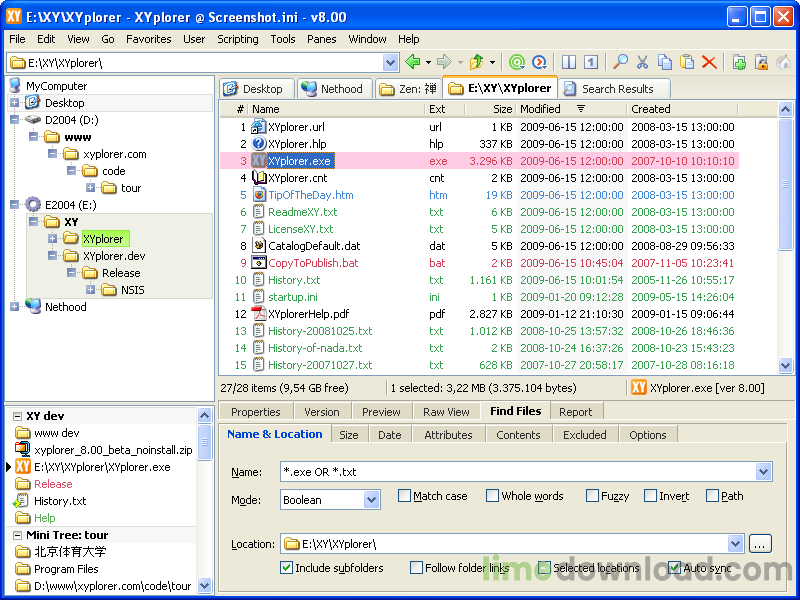The image size is (800, 600).
Task: Click the E2004 (E:) drive icon
Action: point(33,205)
